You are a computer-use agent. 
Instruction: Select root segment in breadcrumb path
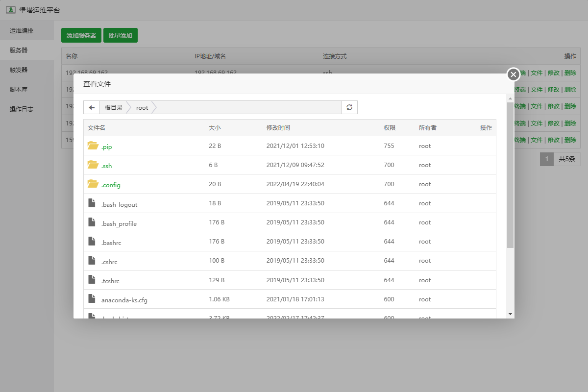pos(142,107)
